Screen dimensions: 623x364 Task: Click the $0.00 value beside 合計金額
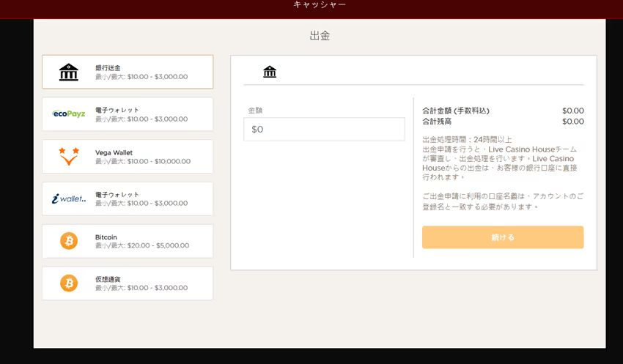(x=573, y=111)
